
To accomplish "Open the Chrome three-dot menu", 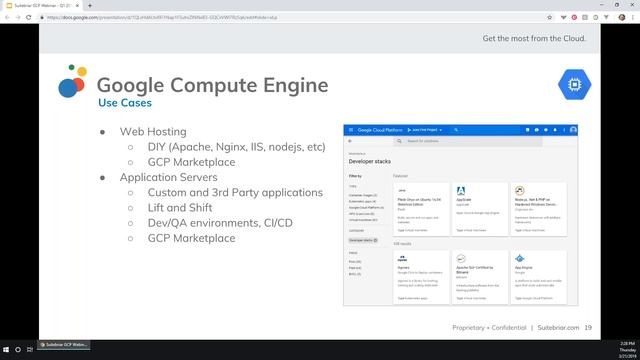I will [633, 18].
